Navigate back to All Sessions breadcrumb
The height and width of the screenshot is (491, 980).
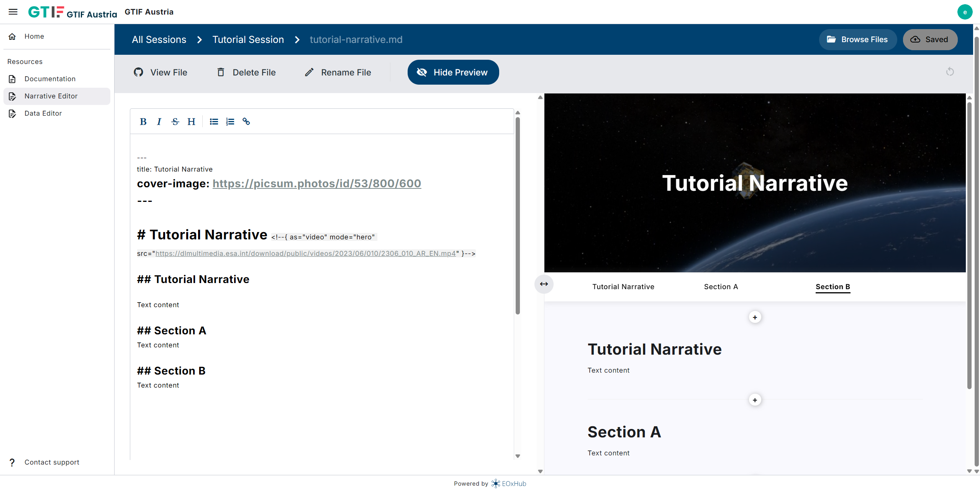click(x=159, y=39)
